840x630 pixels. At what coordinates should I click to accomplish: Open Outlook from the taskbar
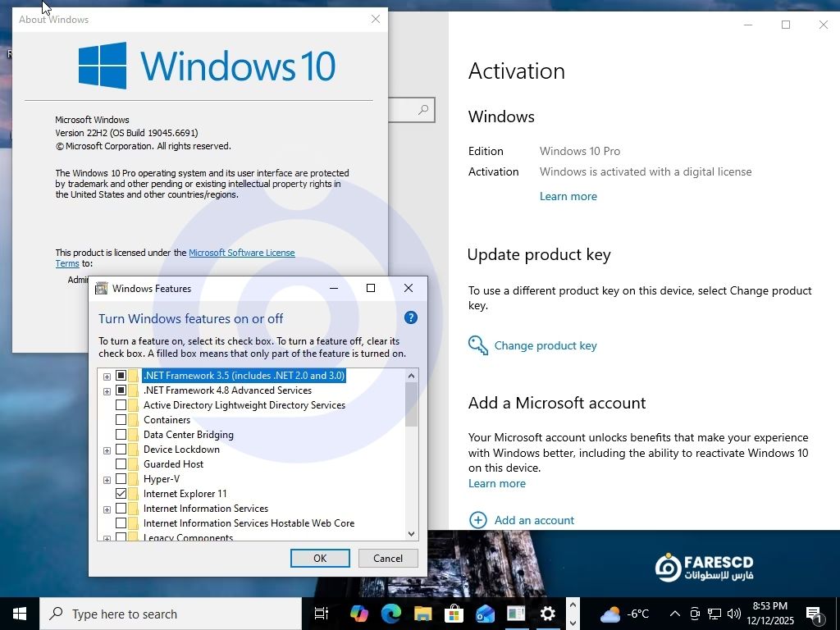[485, 614]
